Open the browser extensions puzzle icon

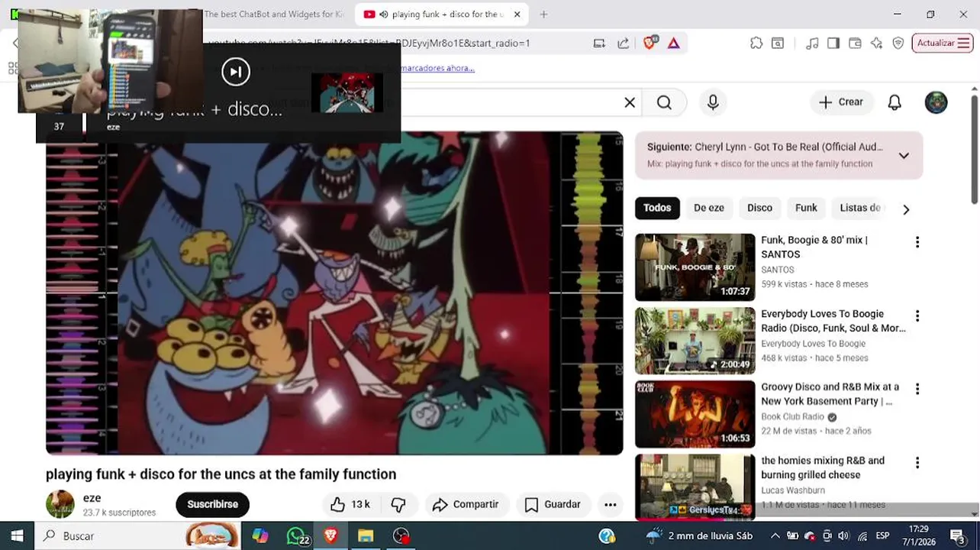tap(756, 43)
